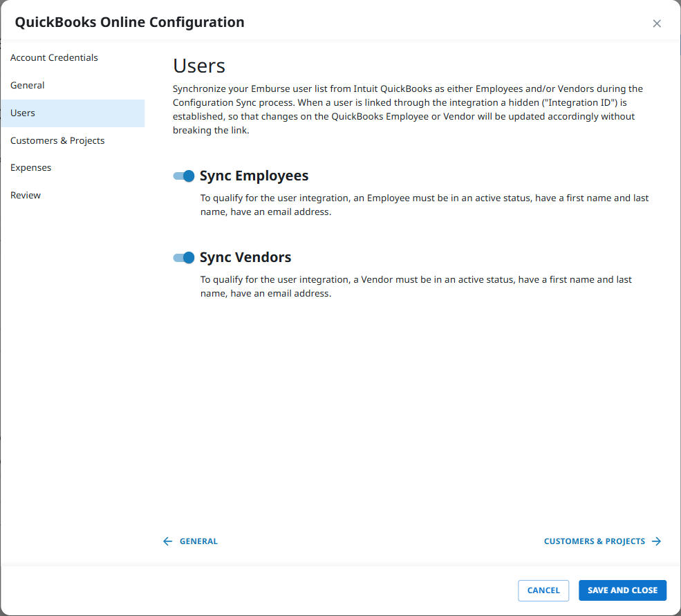Toggle the Sync Employees switch
The height and width of the screenshot is (616, 681).
(x=183, y=176)
